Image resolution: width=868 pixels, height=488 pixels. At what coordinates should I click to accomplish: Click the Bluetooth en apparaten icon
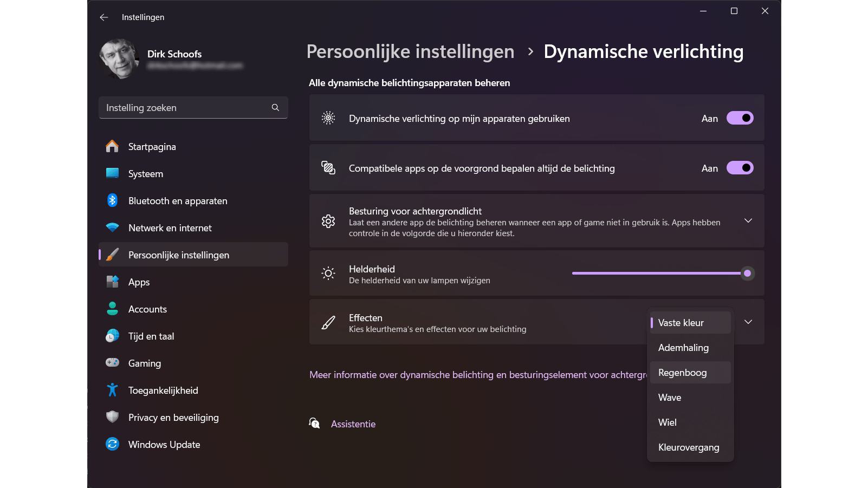(112, 201)
